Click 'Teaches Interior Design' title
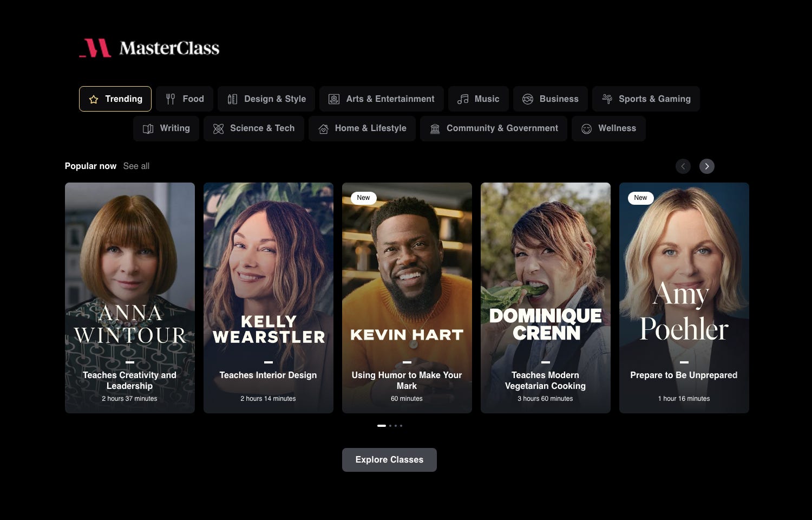The image size is (812, 520). click(268, 375)
